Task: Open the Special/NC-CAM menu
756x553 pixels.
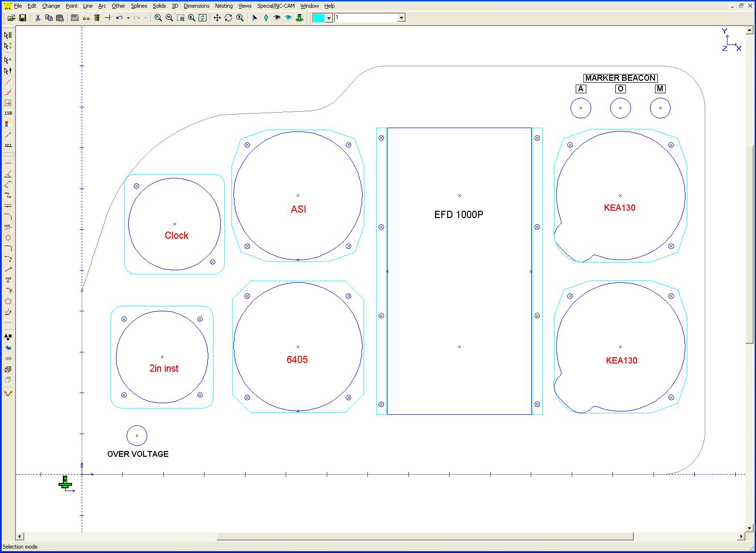Action: click(x=276, y=6)
